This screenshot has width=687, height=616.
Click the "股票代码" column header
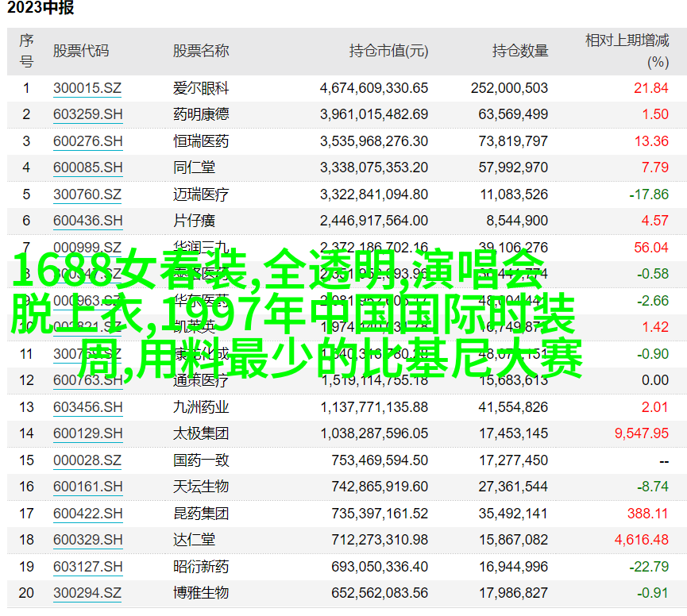(x=81, y=51)
